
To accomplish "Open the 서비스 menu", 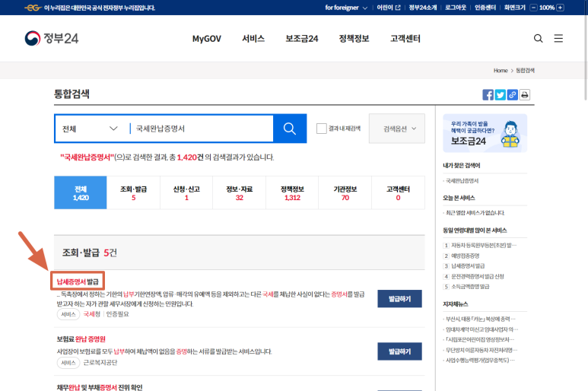I will click(x=253, y=39).
